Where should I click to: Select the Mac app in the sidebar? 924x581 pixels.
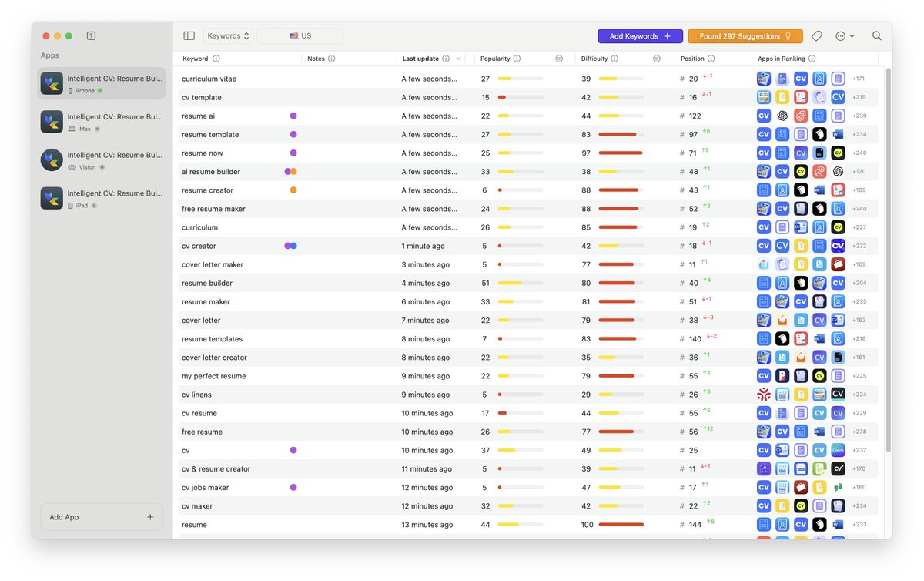101,121
